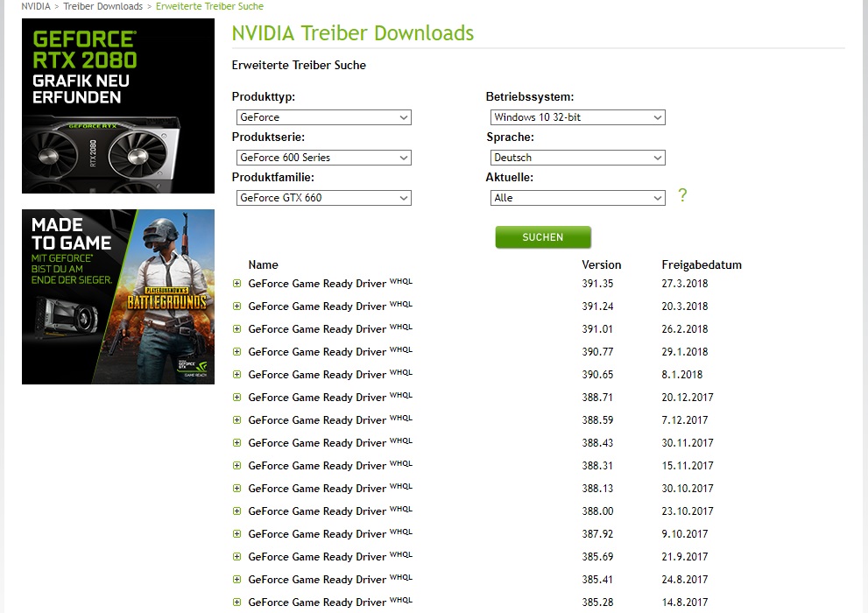Image resolution: width=868 pixels, height=613 pixels.
Task: Expand the driver version 391.24 row
Action: (x=237, y=306)
